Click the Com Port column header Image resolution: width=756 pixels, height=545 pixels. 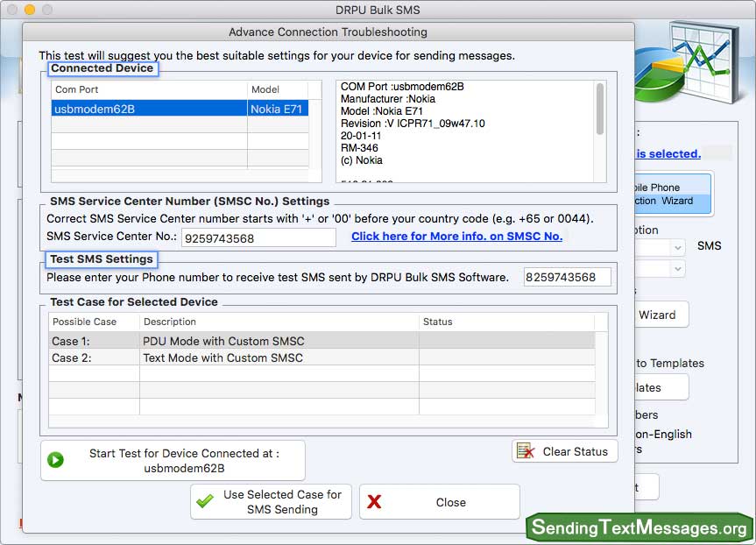coord(150,89)
